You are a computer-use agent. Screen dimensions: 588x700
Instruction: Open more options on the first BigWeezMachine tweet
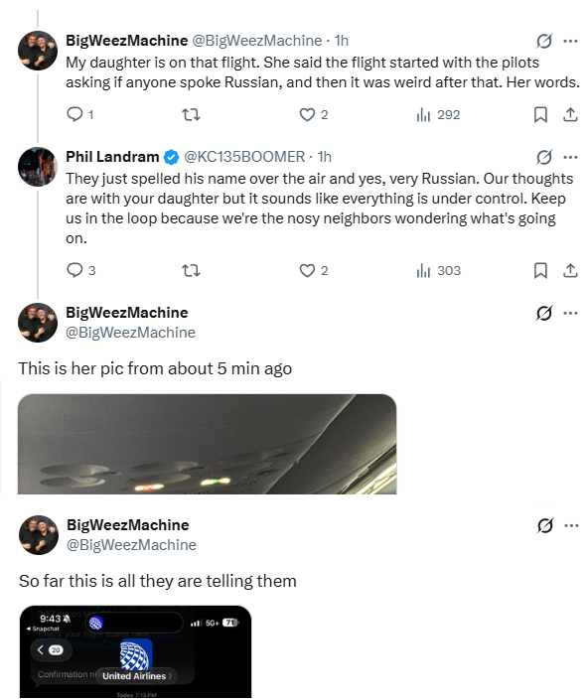tap(570, 41)
